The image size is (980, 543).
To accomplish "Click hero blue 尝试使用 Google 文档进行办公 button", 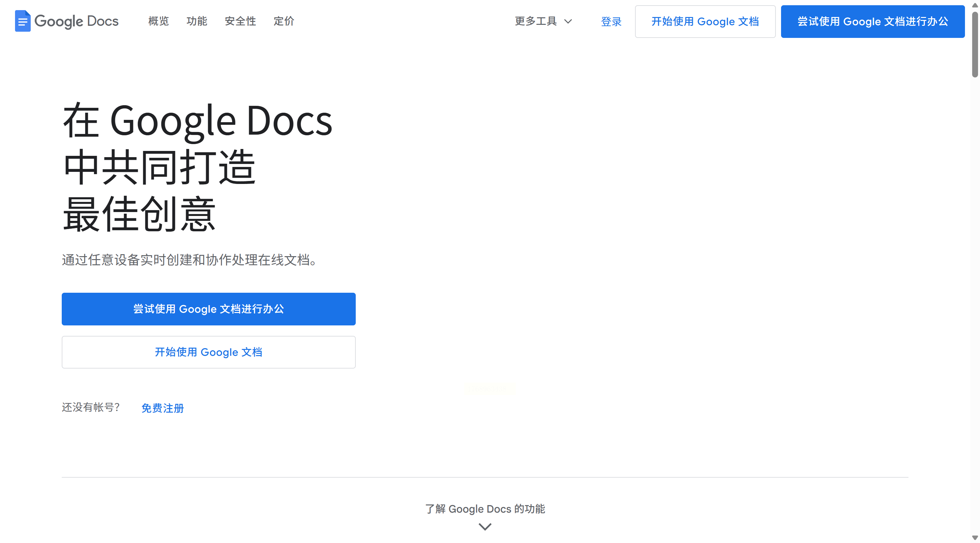I will [208, 309].
